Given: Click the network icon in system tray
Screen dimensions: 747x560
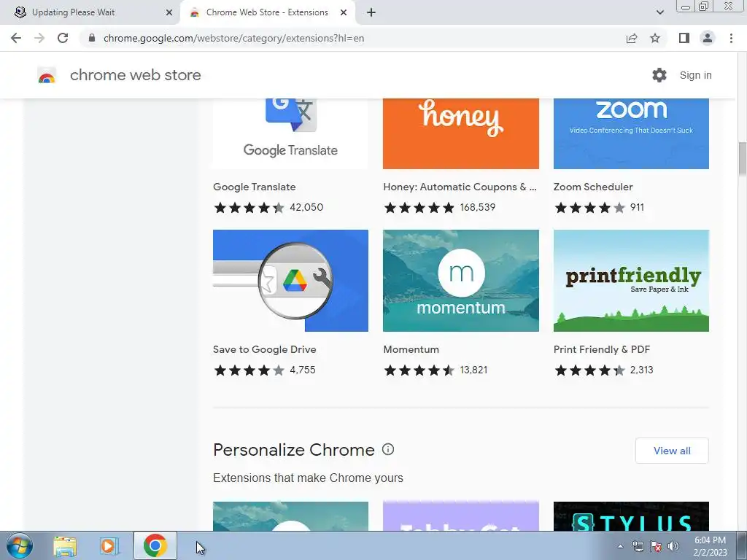Looking at the screenshot, I should 638,546.
